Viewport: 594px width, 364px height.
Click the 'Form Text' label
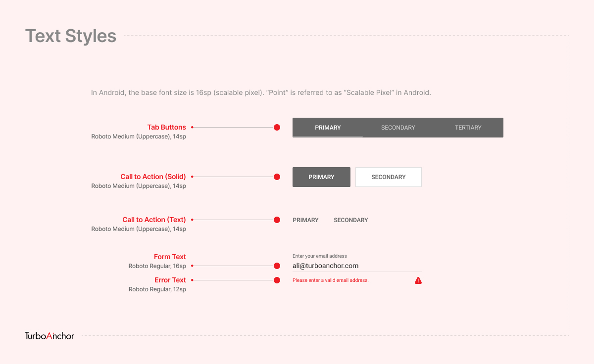pyautogui.click(x=170, y=257)
